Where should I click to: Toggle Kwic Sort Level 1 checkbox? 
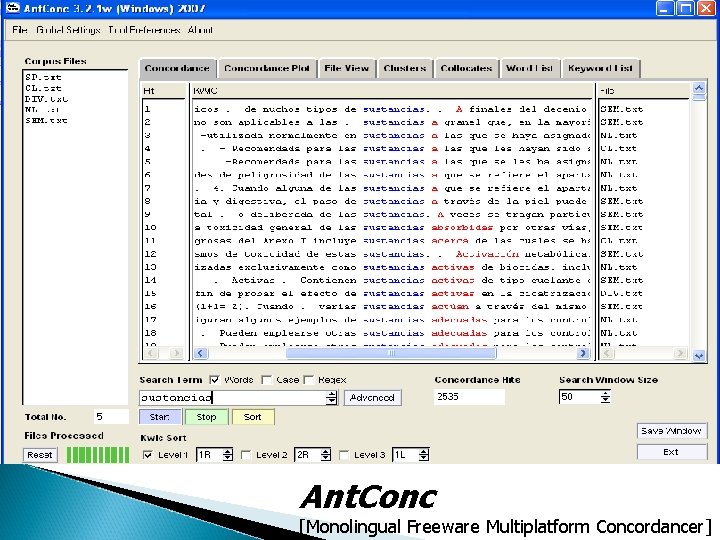click(x=147, y=455)
